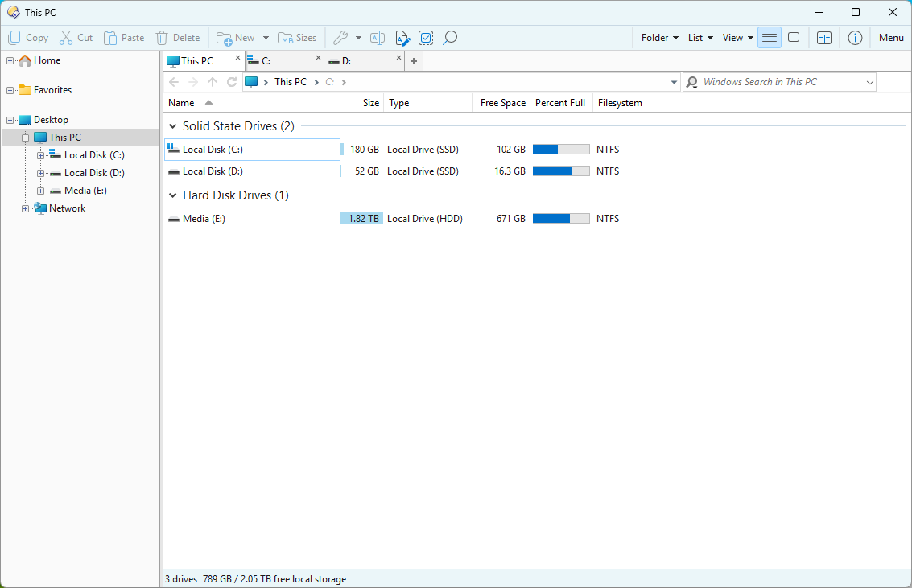
Task: Open the List dropdown menu
Action: [x=700, y=38]
